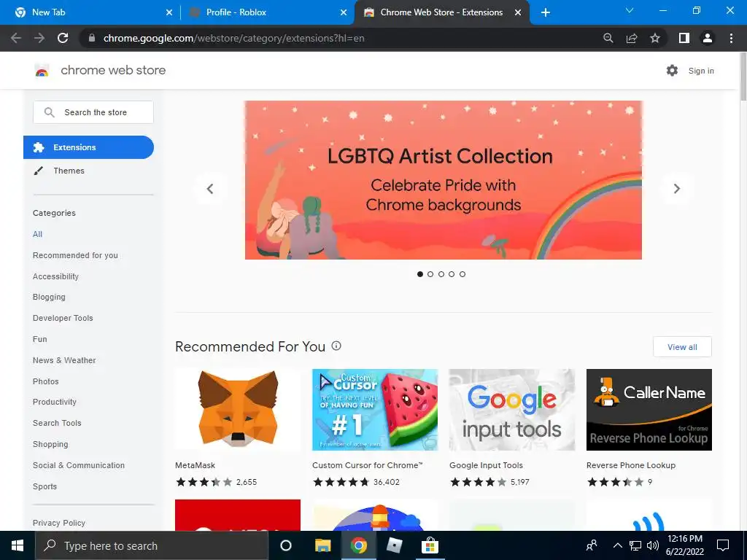This screenshot has height=560, width=747.
Task: Open News & Weather category
Action: coord(64,360)
